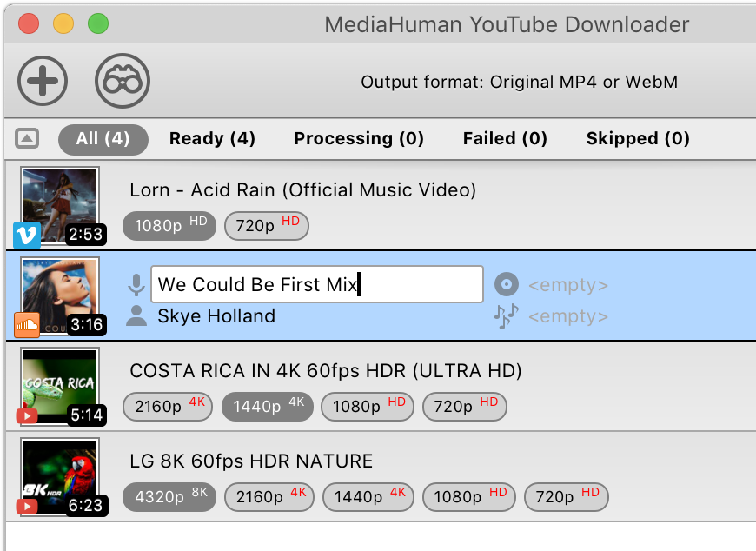Open the Processing (0) tab
The image size is (756, 551).
(359, 138)
